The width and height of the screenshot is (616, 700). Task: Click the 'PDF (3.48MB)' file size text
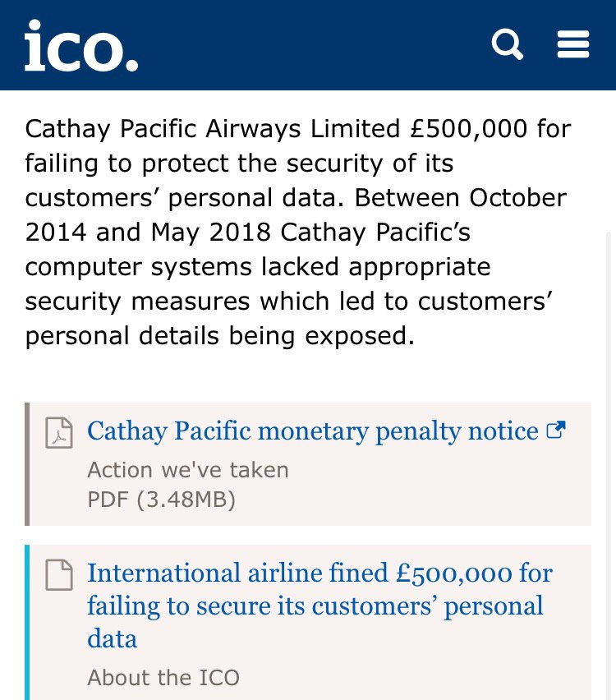click(161, 500)
